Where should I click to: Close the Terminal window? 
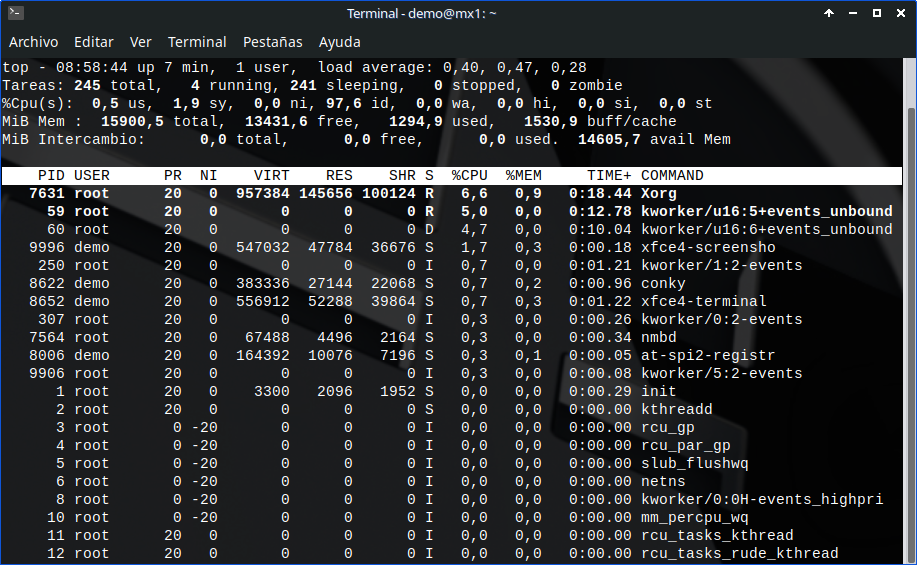[x=901, y=13]
